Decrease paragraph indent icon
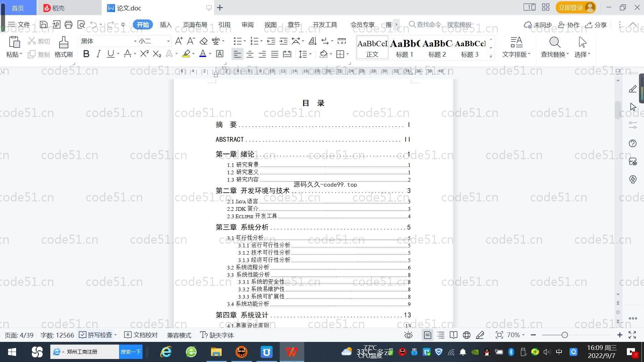This screenshot has height=362, width=644. pyautogui.click(x=271, y=41)
